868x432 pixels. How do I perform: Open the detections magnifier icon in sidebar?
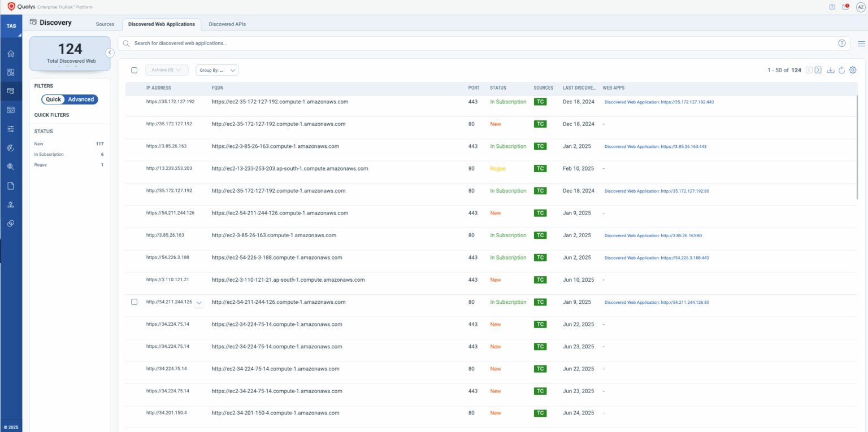pyautogui.click(x=11, y=167)
